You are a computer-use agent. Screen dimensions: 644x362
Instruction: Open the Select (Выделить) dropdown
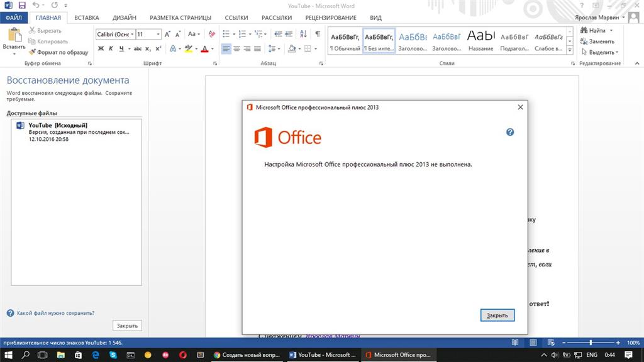coord(599,52)
